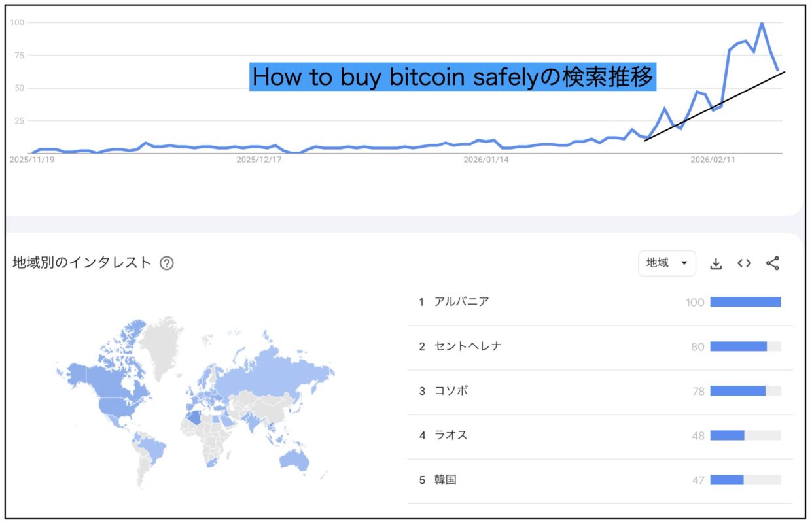Click the 100 value bar for アルバニア
This screenshot has height=523, width=812.
(745, 302)
